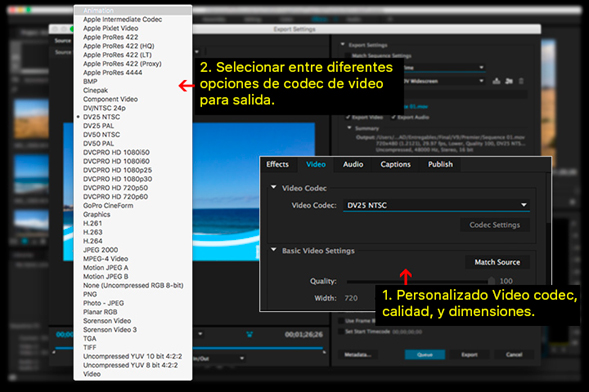Select the PNG codec option
Image resolution: width=589 pixels, height=392 pixels.
click(133, 294)
